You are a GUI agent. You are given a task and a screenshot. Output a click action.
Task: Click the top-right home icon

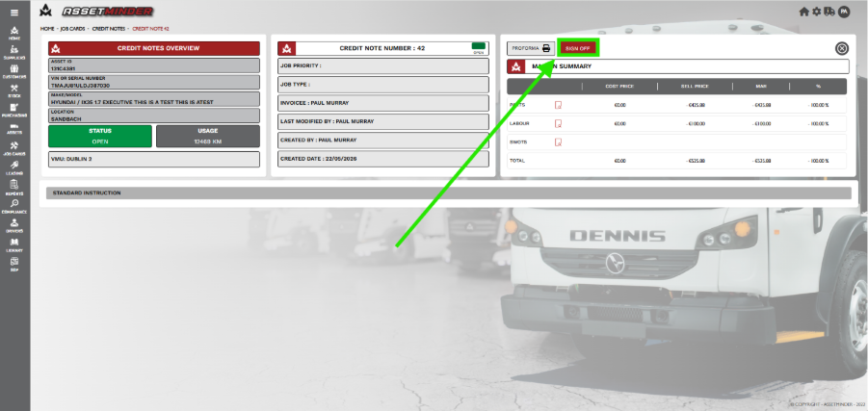(804, 12)
